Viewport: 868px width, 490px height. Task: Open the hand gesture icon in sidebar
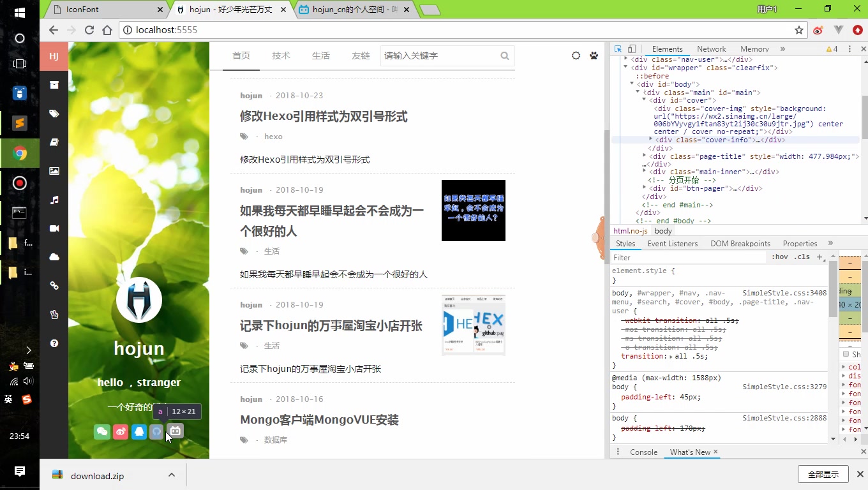54,315
